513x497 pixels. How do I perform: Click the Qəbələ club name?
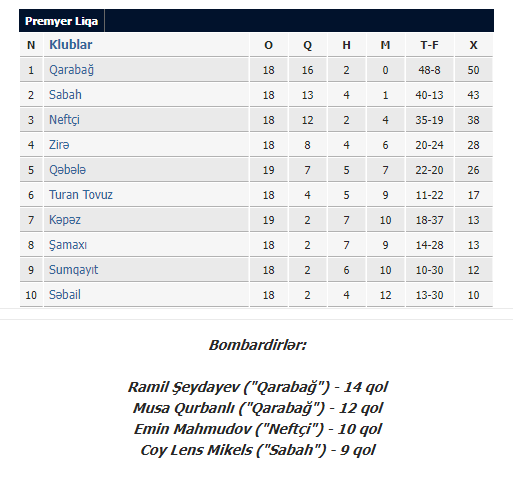coord(67,170)
